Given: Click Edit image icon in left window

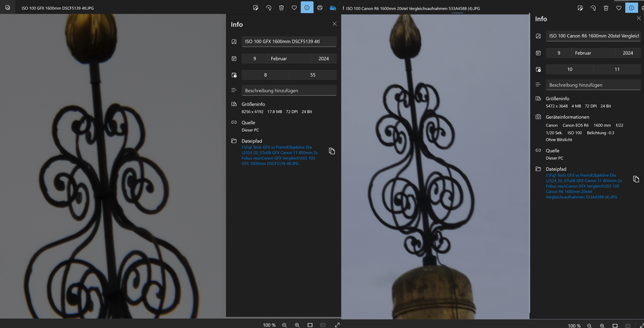Looking at the screenshot, I should pos(256,8).
